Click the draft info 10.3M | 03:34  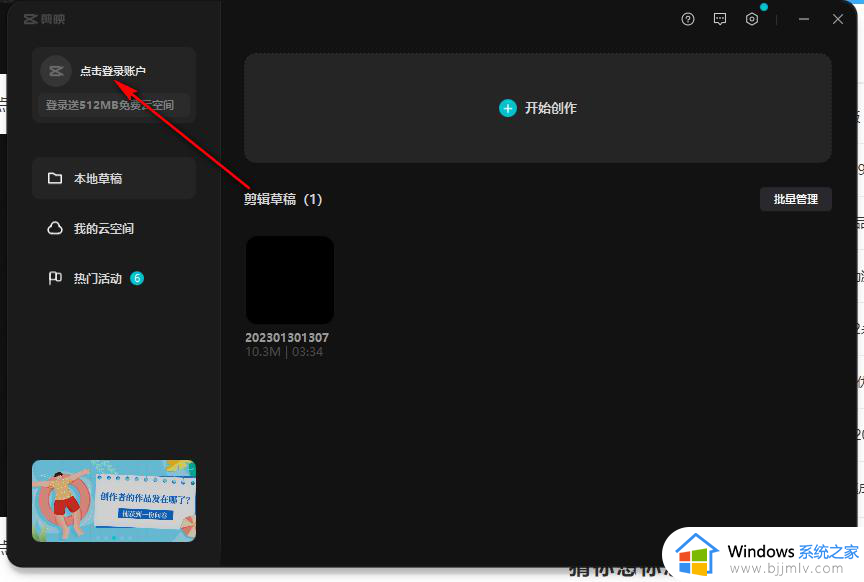point(284,352)
